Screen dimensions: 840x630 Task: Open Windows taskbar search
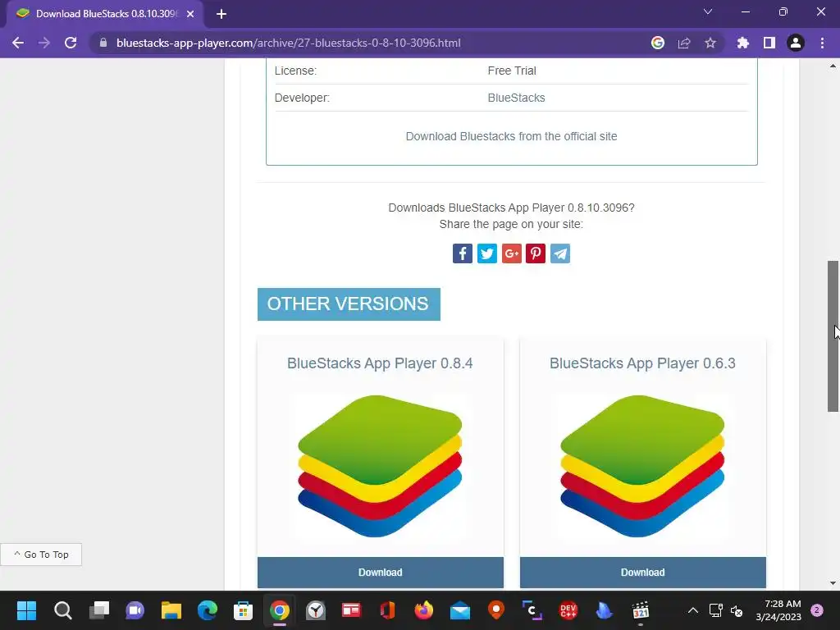click(62, 610)
